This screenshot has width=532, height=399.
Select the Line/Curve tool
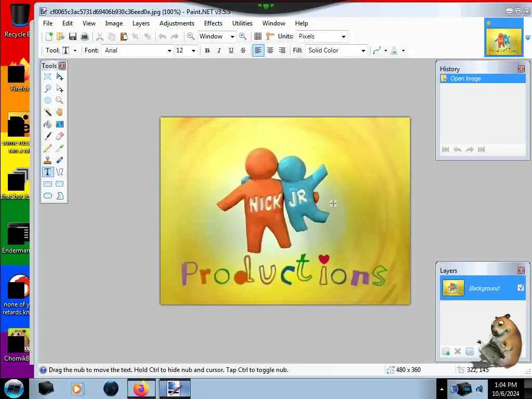click(60, 172)
